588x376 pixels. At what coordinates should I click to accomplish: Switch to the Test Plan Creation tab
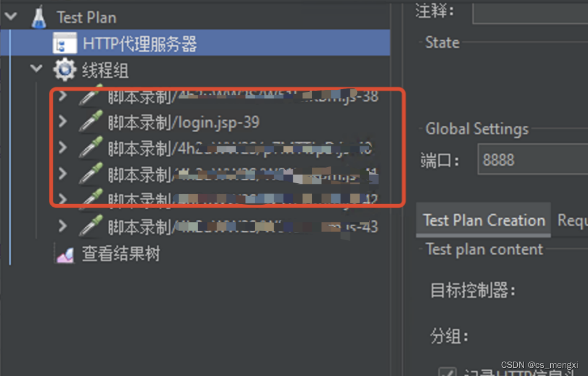click(x=483, y=220)
